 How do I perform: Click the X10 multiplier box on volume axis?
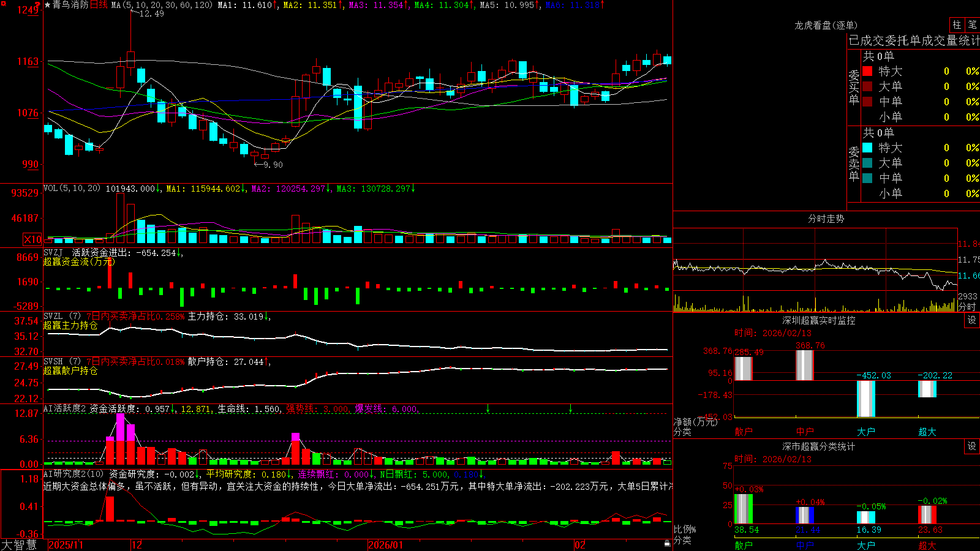pos(32,239)
